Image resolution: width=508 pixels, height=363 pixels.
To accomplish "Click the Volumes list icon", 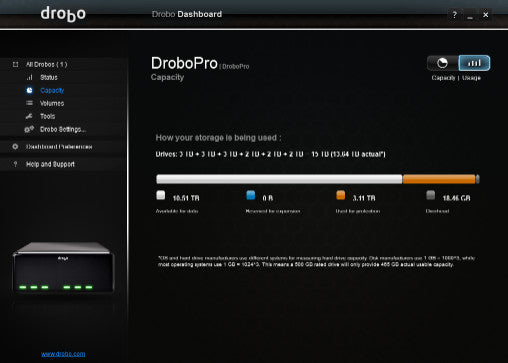I will pyautogui.click(x=30, y=103).
